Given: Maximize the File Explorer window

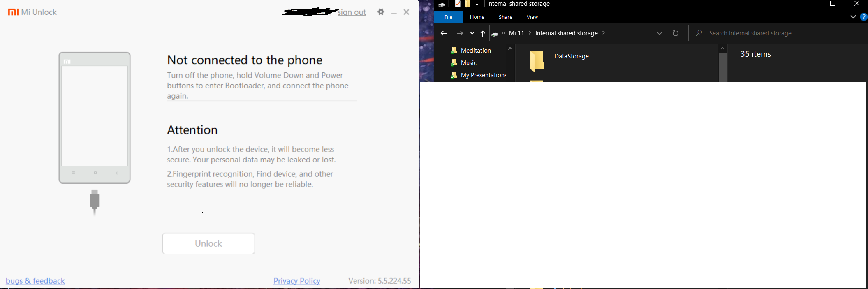Looking at the screenshot, I should tap(833, 4).
